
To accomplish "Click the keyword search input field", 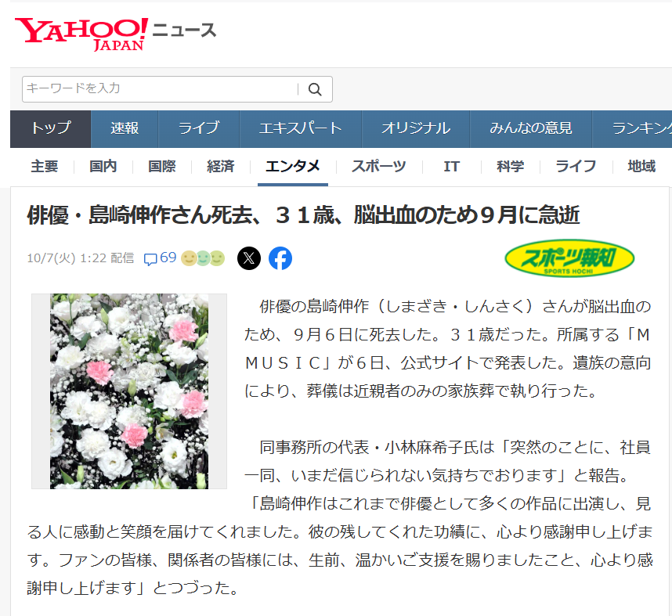I will 161,89.
